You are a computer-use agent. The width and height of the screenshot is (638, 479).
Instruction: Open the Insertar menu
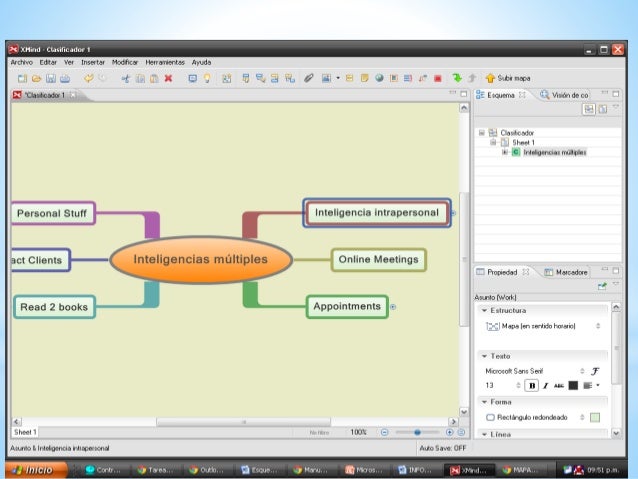(x=94, y=62)
